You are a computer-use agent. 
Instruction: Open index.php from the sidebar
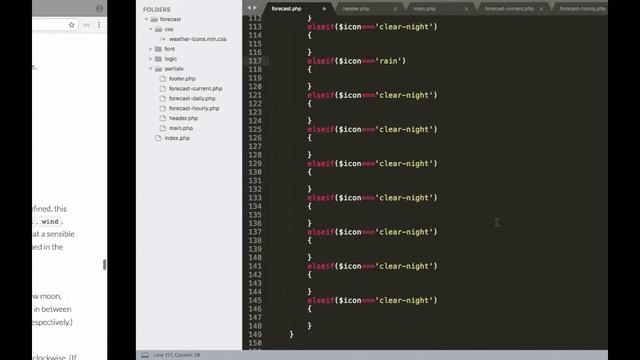click(x=177, y=138)
